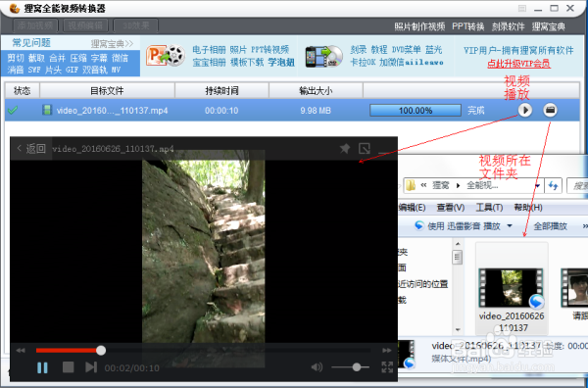
Task: Click the green checkmark status icon
Action: [13, 110]
